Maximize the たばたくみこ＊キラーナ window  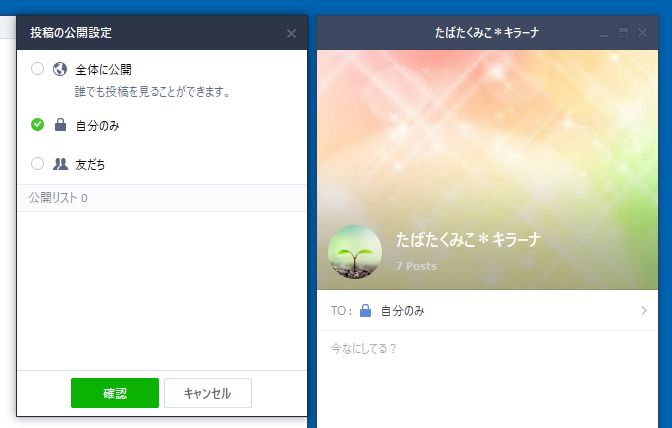(x=624, y=33)
